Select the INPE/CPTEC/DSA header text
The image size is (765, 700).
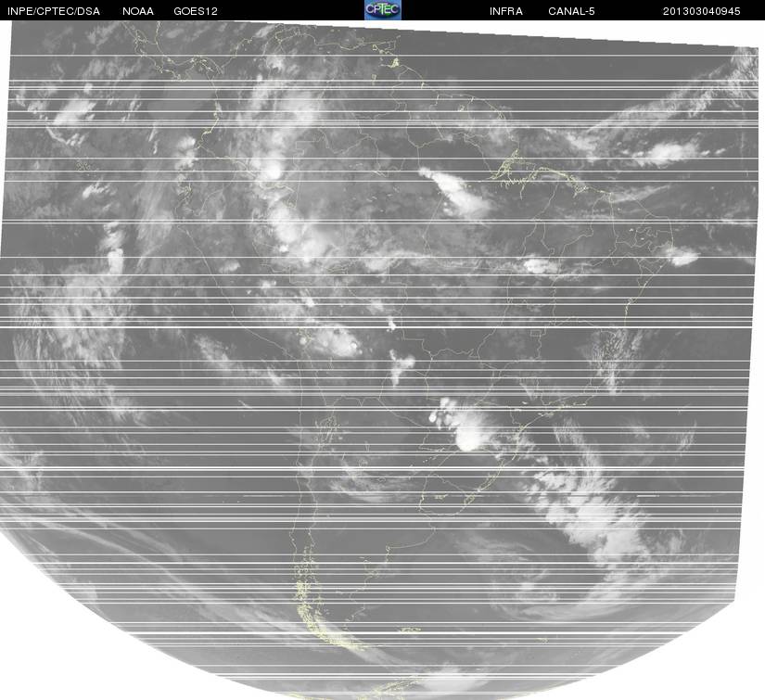point(54,11)
